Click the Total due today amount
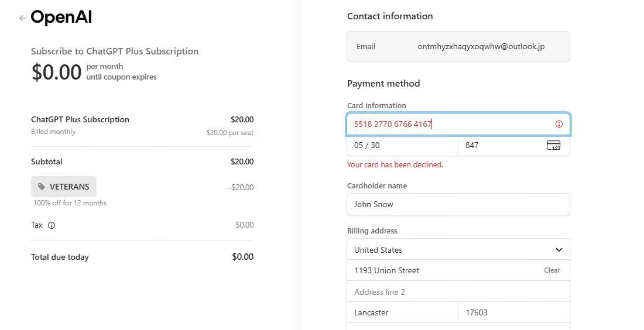Image resolution: width=644 pixels, height=330 pixels. pyautogui.click(x=242, y=257)
